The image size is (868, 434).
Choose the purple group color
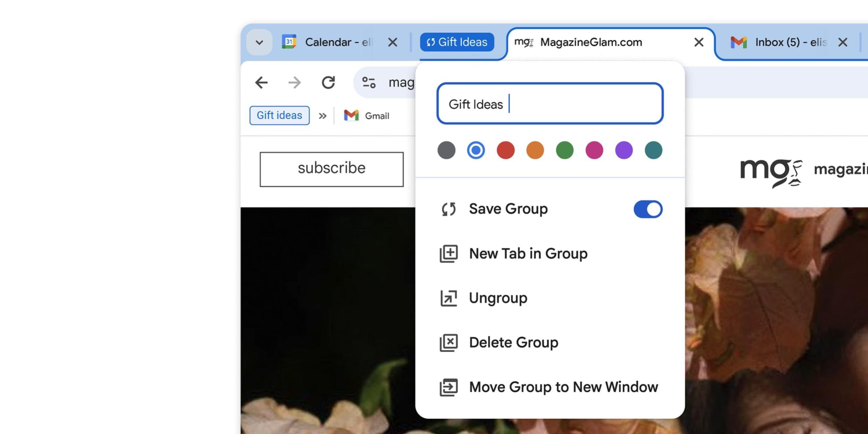623,150
